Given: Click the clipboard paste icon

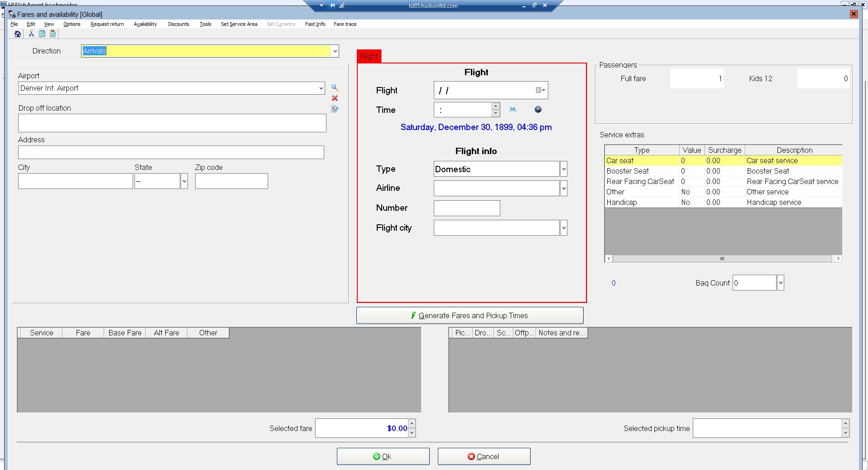Looking at the screenshot, I should pos(53,34).
